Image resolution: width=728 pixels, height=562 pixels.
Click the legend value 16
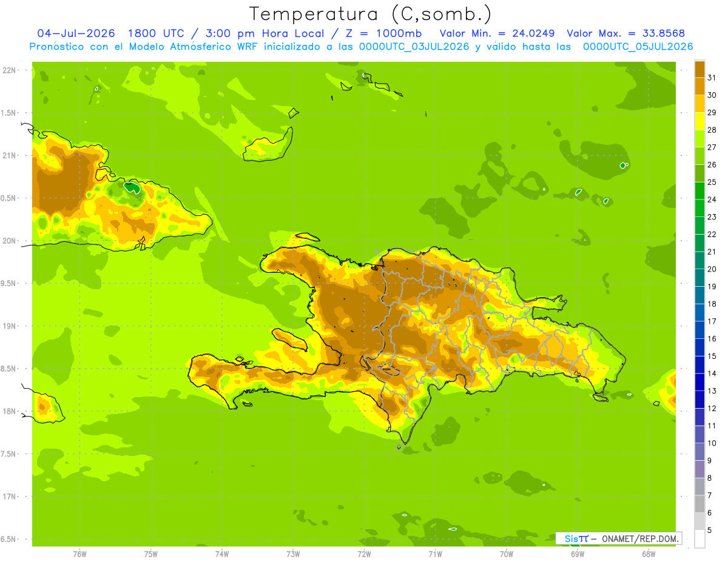pyautogui.click(x=712, y=339)
